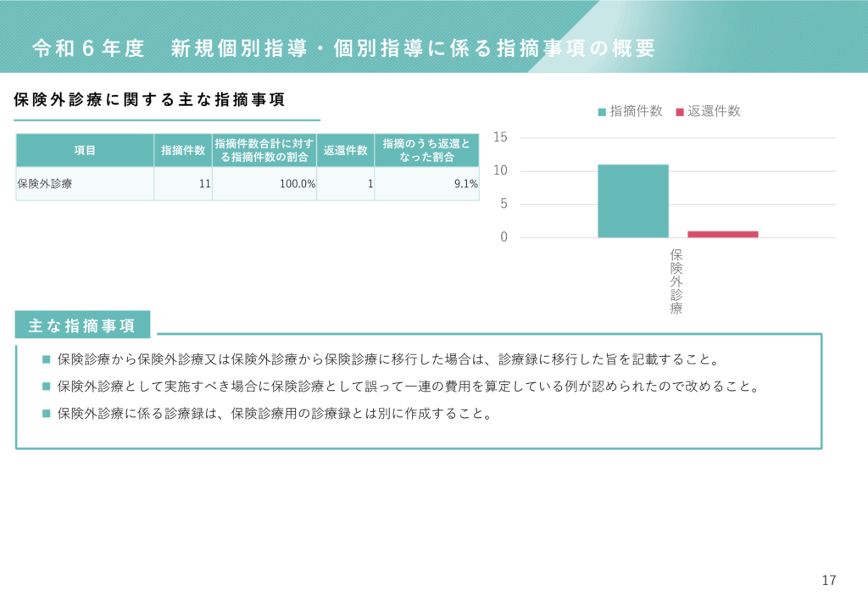Click the 返還件数 legend label
The height and width of the screenshot is (601, 868).
[x=714, y=111]
